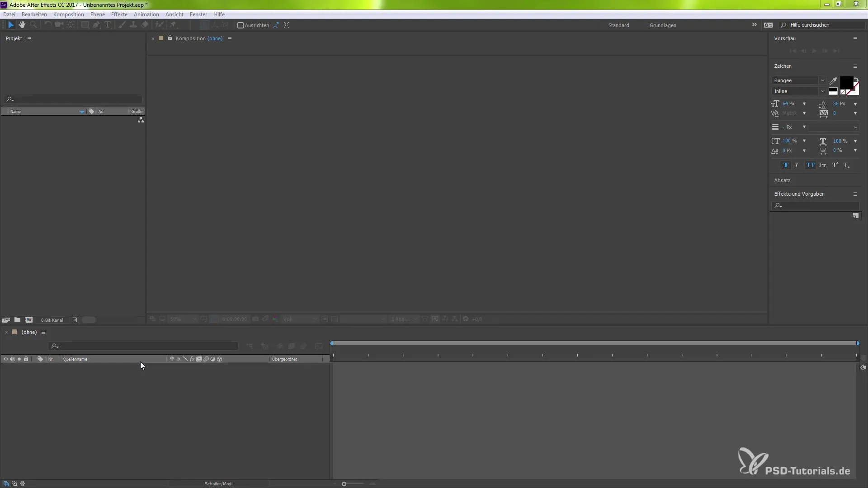Viewport: 868px width, 488px height.
Task: Select the Rotation tool
Action: 47,25
